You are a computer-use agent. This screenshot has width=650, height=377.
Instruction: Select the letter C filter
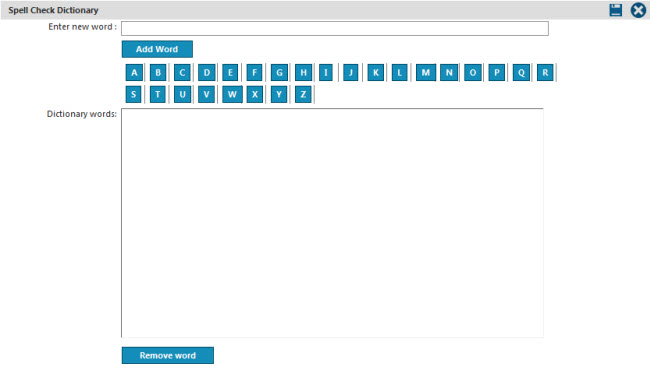(182, 73)
